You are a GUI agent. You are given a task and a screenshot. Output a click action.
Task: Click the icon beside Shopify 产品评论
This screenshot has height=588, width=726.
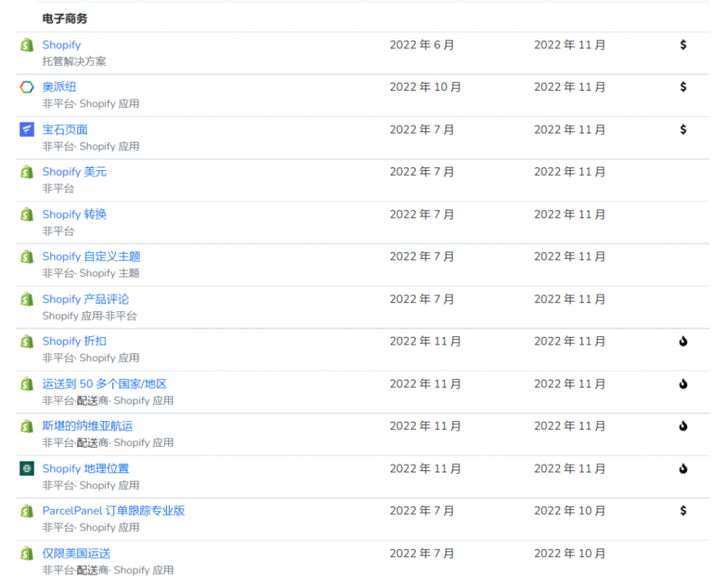pyautogui.click(x=27, y=299)
